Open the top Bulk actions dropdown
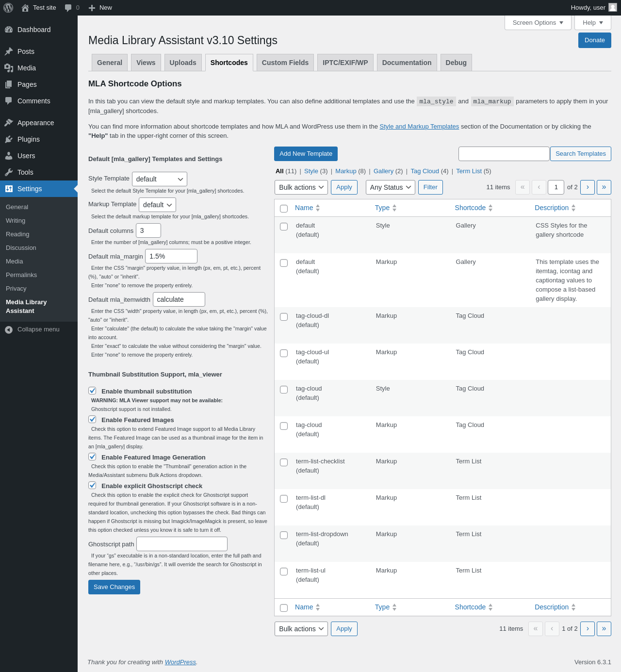Viewport: 621px width, 672px height. (301, 187)
